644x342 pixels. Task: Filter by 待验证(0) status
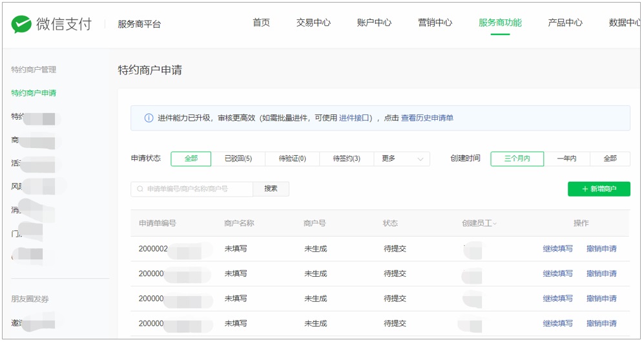click(x=292, y=158)
